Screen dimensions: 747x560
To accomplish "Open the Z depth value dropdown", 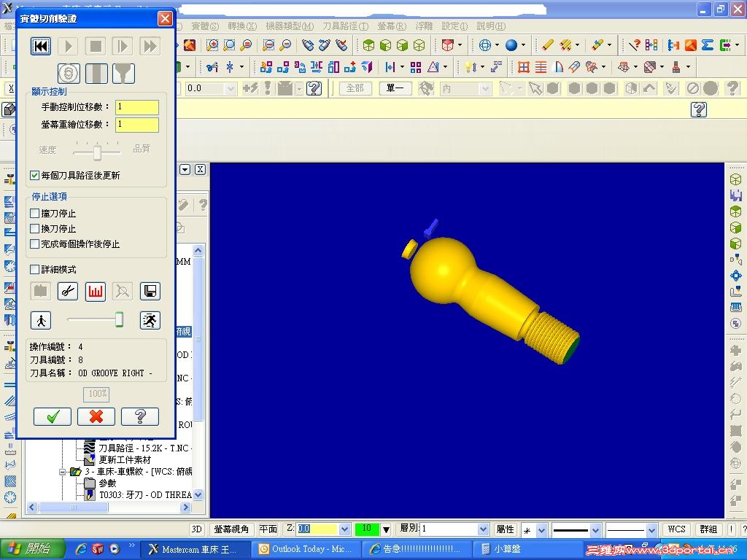I will point(345,529).
